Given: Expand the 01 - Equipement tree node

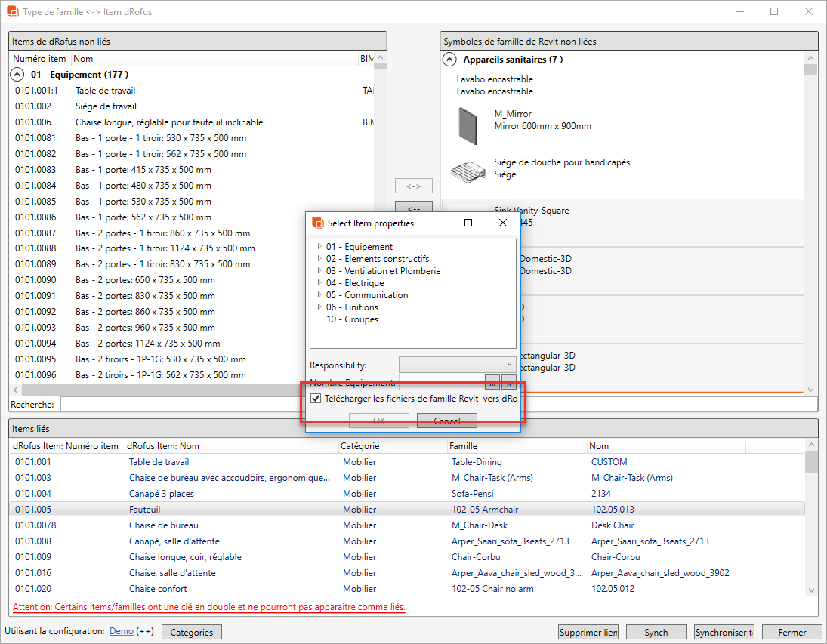Looking at the screenshot, I should pyautogui.click(x=319, y=247).
